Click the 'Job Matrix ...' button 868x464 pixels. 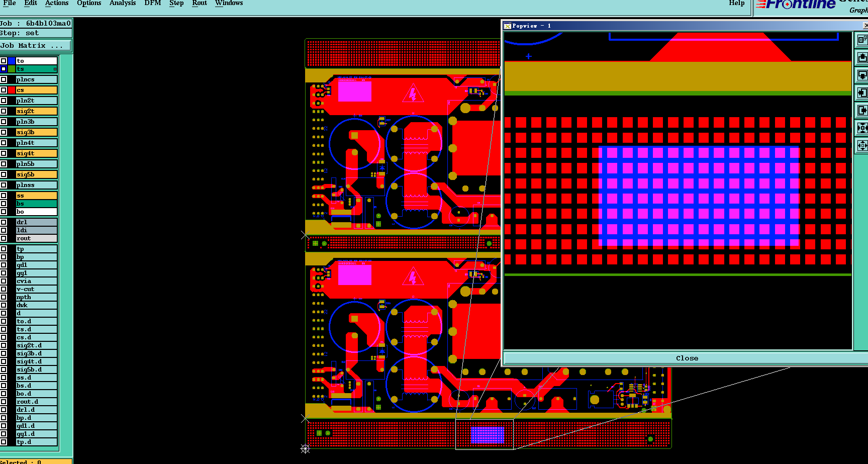pyautogui.click(x=36, y=45)
